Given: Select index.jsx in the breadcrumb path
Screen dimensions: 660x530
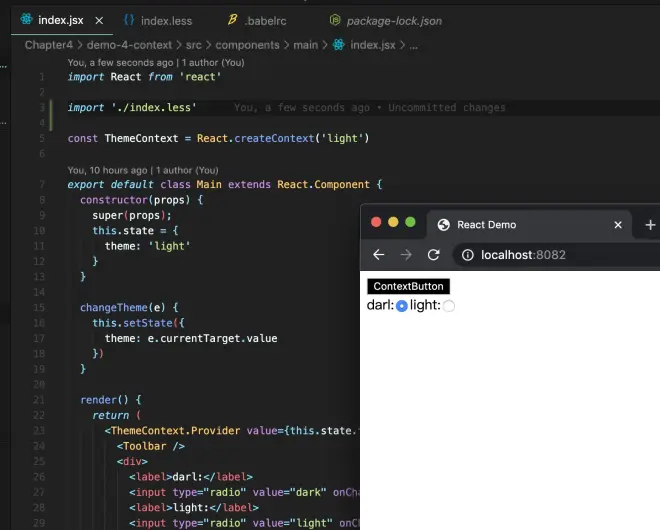Looking at the screenshot, I should (x=373, y=45).
